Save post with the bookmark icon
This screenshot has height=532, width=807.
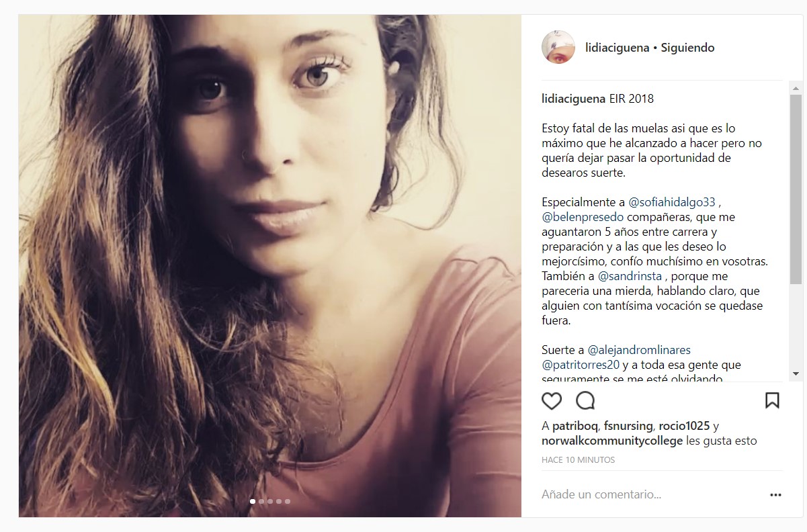click(x=772, y=401)
